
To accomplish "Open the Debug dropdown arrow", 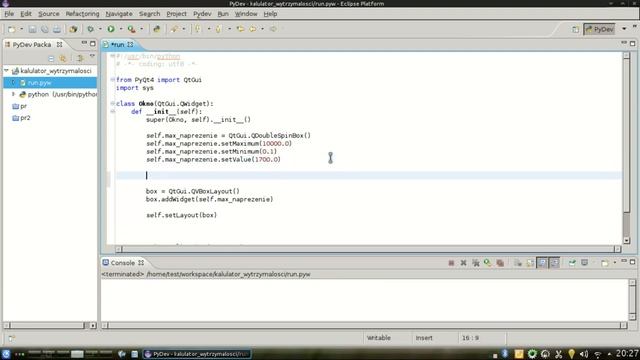I will [100, 29].
